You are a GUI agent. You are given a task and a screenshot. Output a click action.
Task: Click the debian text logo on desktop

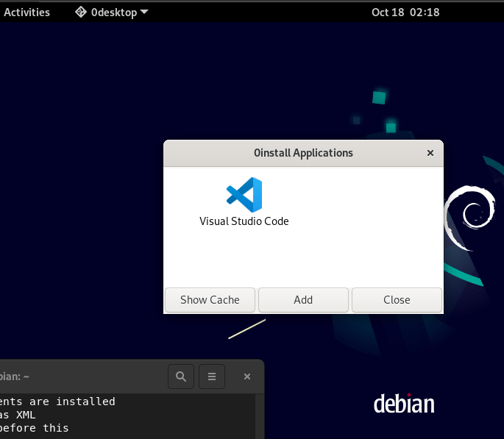coord(404,404)
